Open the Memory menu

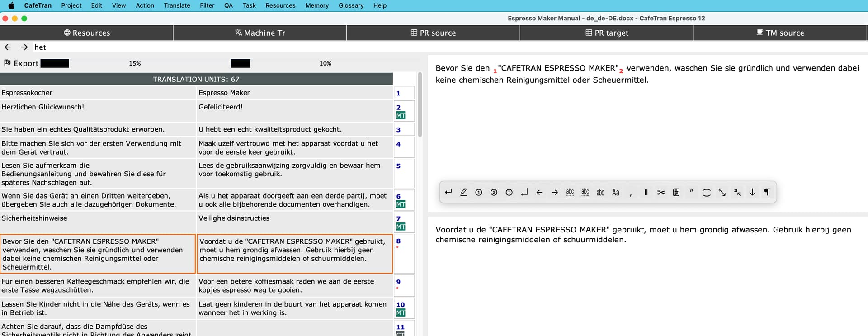317,5
